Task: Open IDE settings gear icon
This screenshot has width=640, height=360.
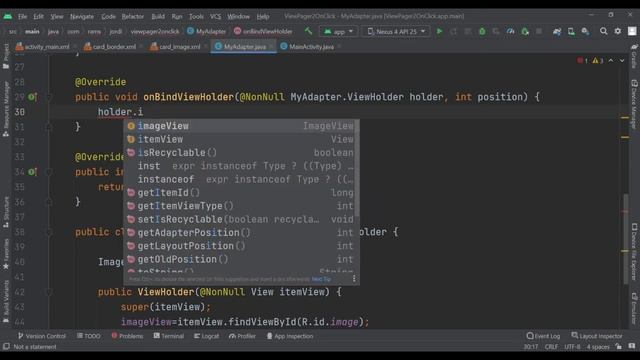Action: pos(618,31)
